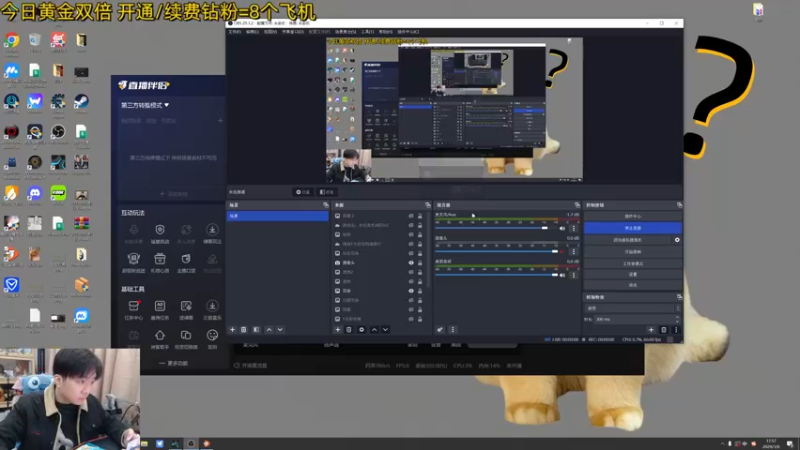Click blue 停止直播 button in controls
Image resolution: width=800 pixels, height=450 pixels.
tap(633, 228)
